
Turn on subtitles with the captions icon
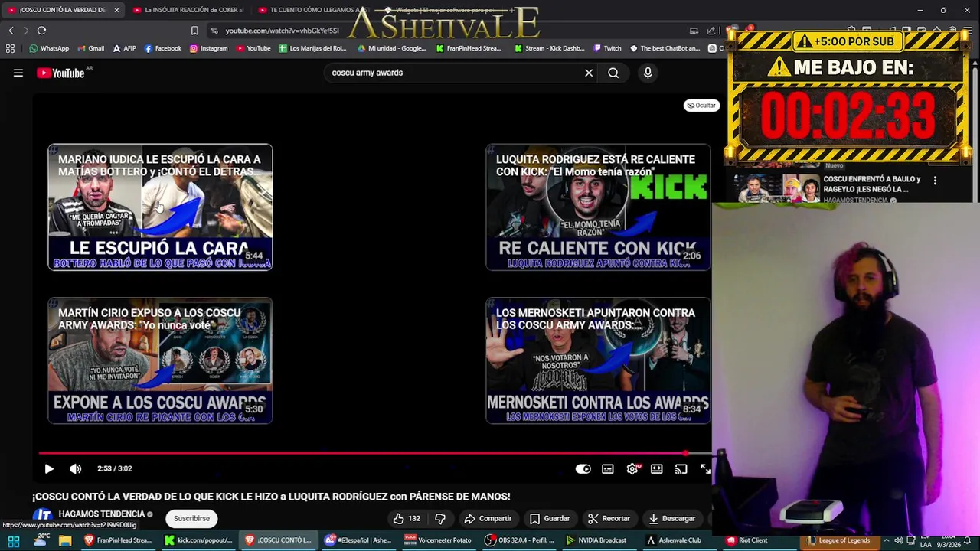coord(608,469)
